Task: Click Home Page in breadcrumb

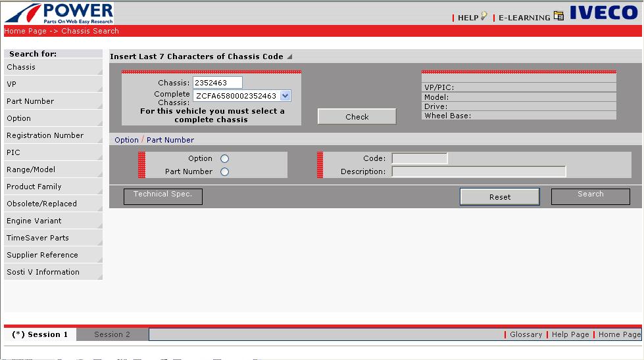Action: [x=25, y=31]
